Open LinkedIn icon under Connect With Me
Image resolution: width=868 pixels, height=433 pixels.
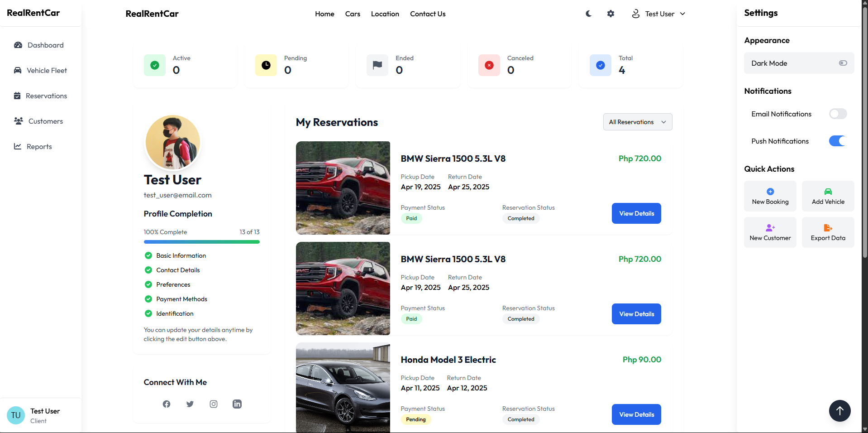(x=237, y=404)
